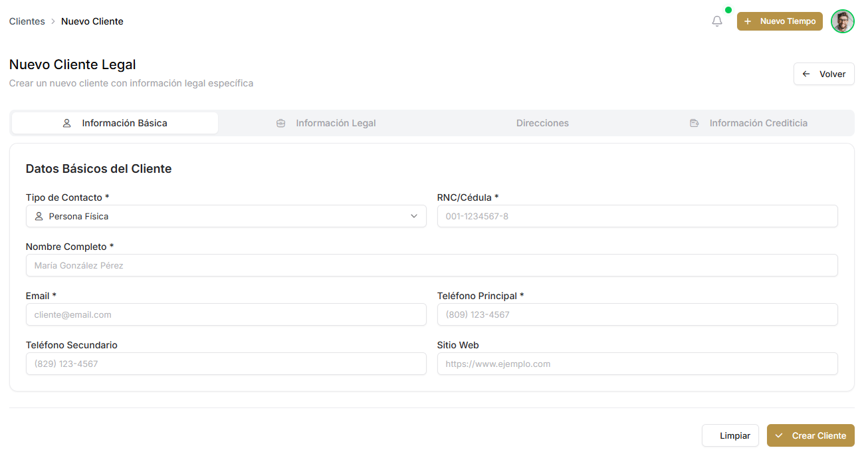Focus the RNC/Cédula input field

pyautogui.click(x=637, y=216)
